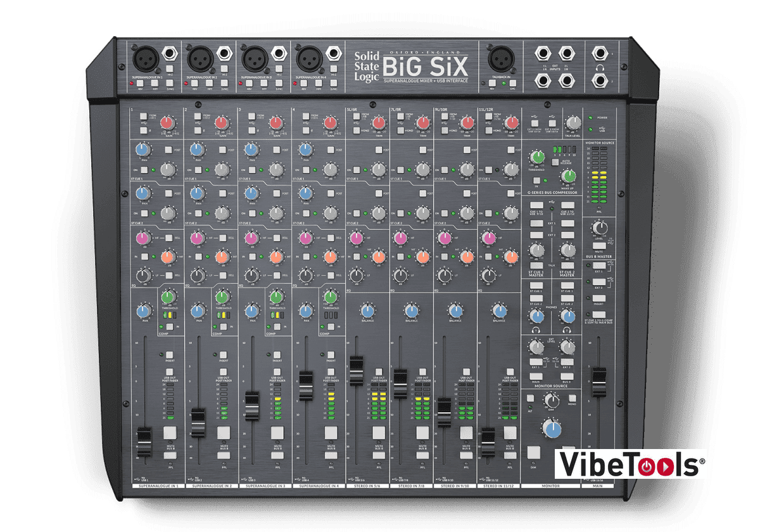This screenshot has height=532, width=760.
Task: Click the stereo 11/12 fader cap
Action: point(488,443)
